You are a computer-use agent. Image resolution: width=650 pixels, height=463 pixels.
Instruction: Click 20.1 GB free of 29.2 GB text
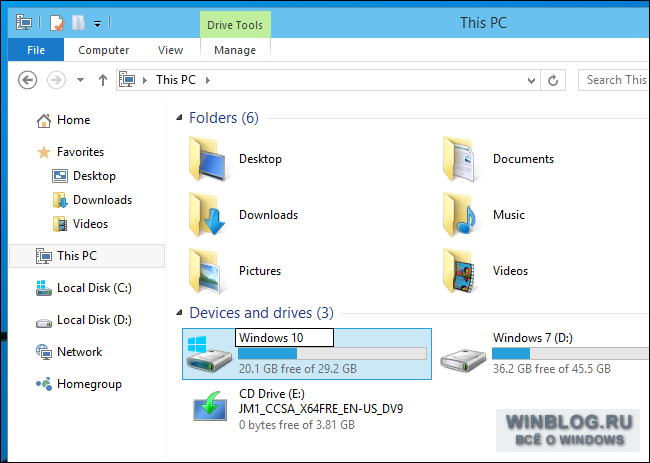(x=298, y=369)
